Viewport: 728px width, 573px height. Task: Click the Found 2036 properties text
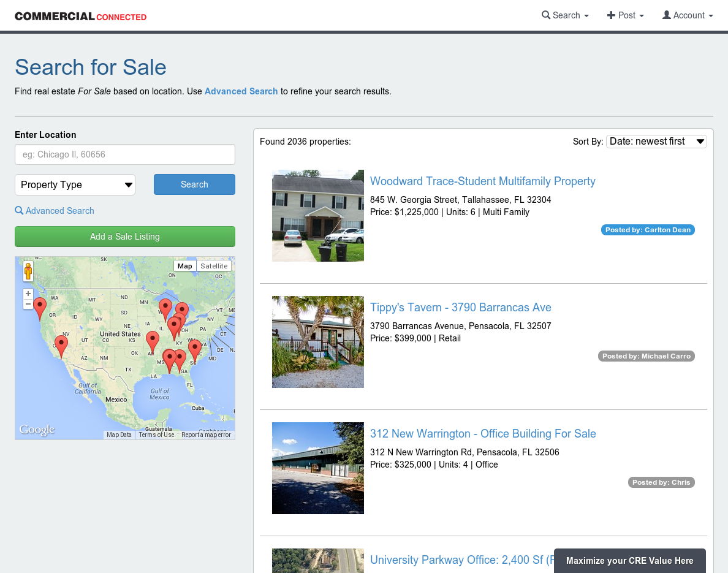click(305, 142)
